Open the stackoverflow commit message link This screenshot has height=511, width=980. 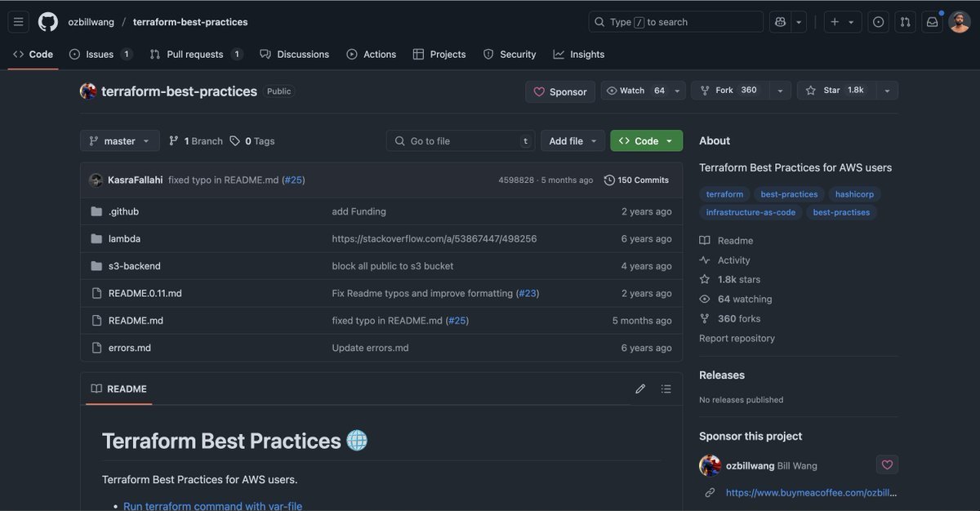(434, 239)
